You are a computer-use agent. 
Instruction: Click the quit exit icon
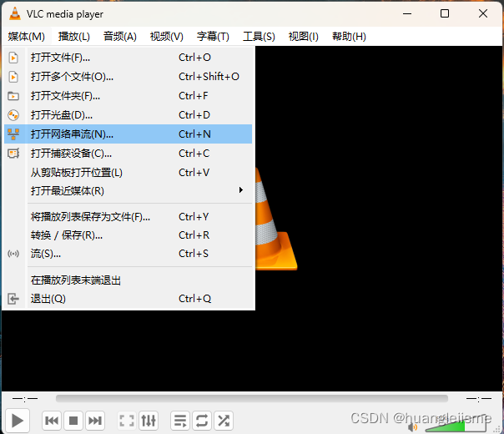[x=13, y=299]
